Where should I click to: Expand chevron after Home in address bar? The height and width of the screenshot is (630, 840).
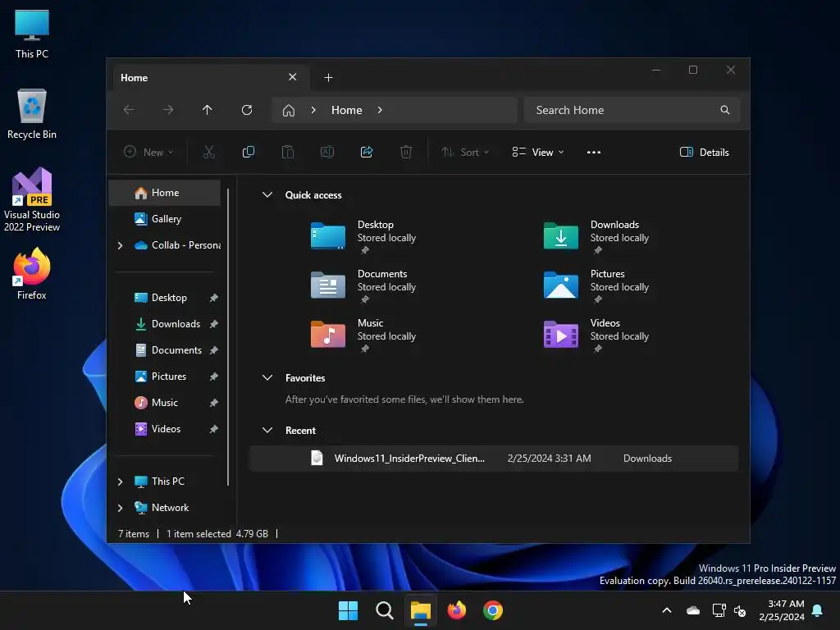coord(380,110)
